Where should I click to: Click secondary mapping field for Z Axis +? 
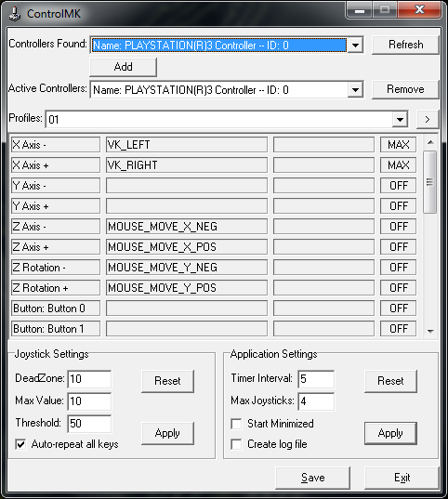tap(323, 247)
